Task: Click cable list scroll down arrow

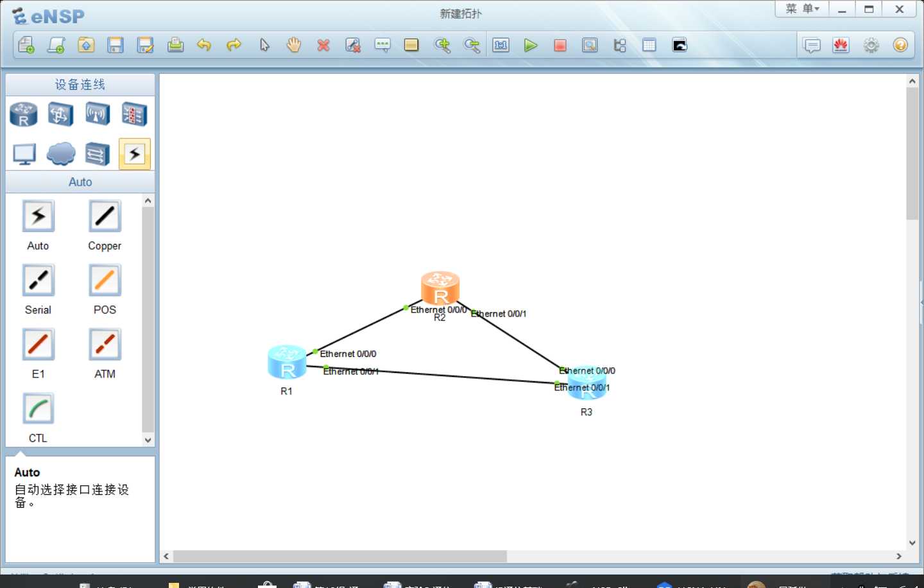Action: tap(148, 440)
